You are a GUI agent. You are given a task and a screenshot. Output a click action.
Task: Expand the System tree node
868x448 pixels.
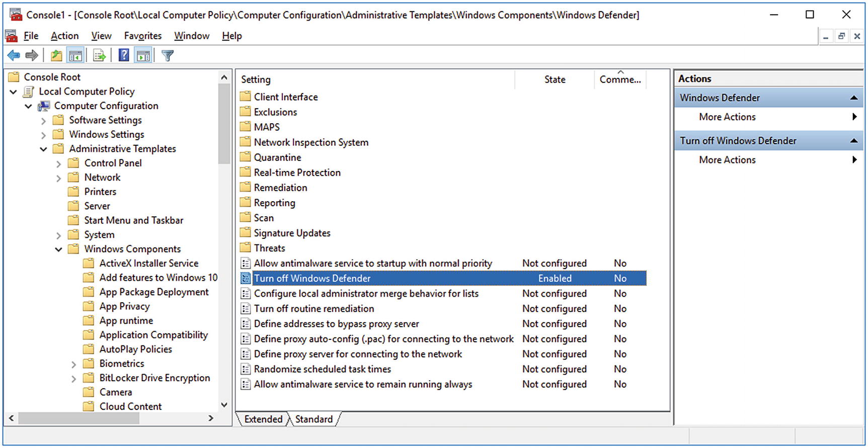[59, 235]
